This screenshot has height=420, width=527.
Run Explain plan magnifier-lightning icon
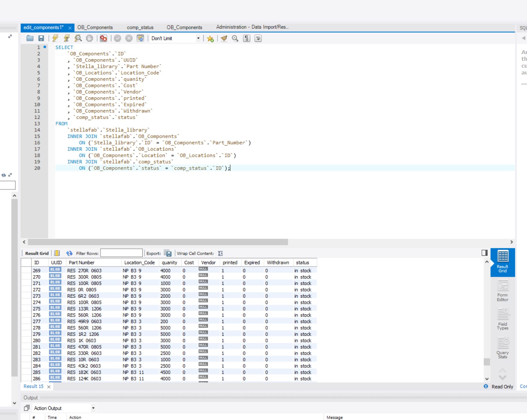78,38
